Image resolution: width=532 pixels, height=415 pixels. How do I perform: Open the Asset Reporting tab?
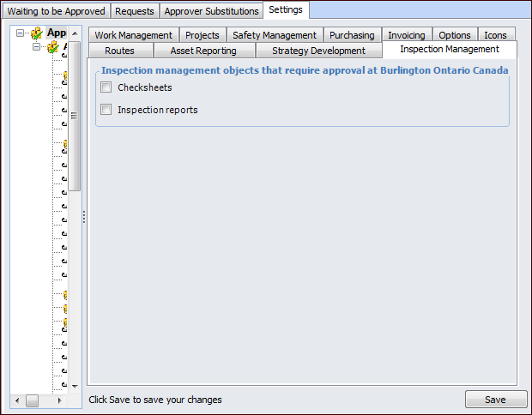(x=203, y=51)
